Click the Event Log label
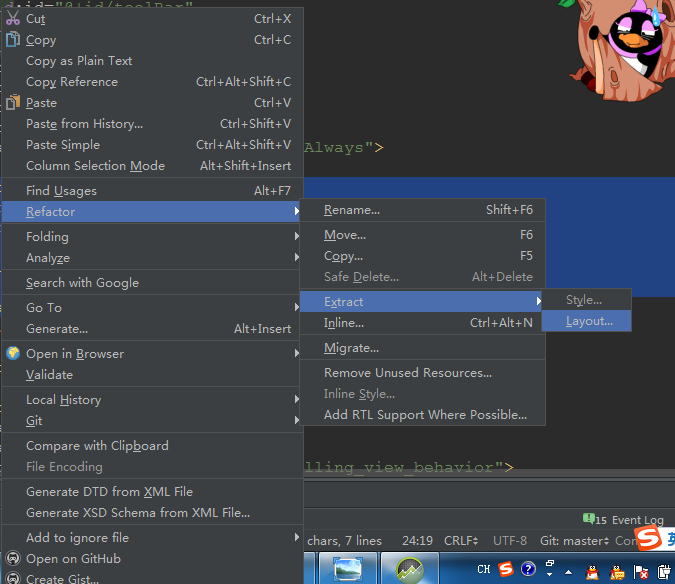The width and height of the screenshot is (675, 584). point(638,520)
